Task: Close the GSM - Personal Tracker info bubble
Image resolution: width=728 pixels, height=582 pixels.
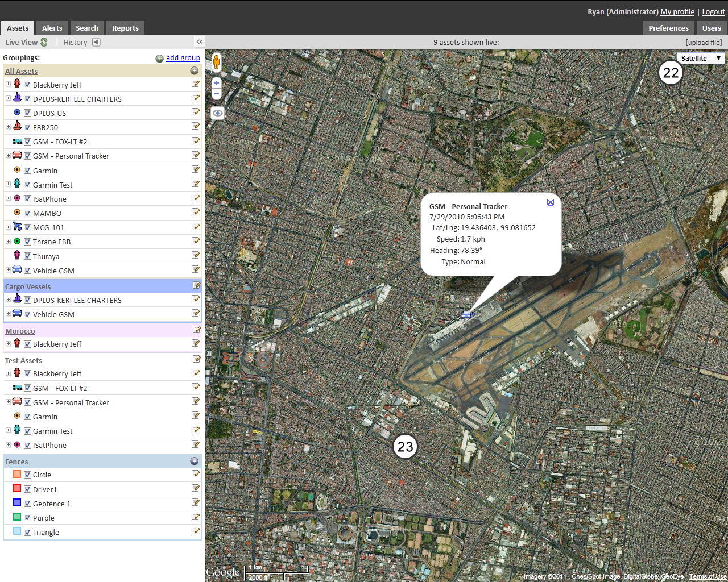Action: 550,202
